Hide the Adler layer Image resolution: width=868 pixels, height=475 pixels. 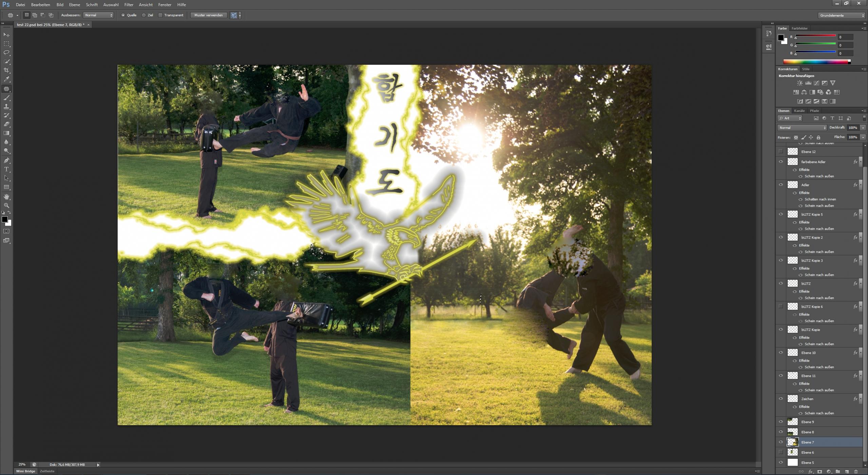click(x=781, y=185)
